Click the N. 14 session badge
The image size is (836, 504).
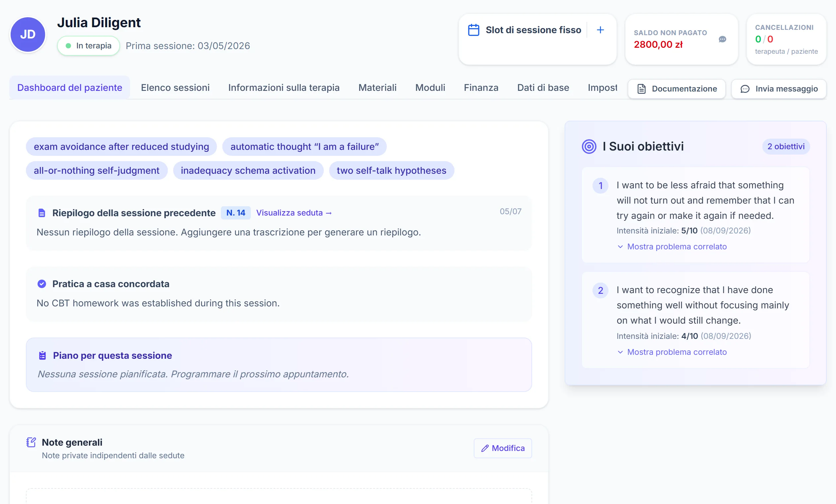click(x=236, y=213)
